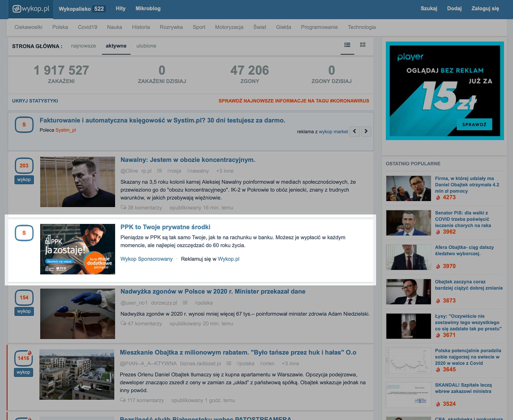
Task: Select the Ciekawostki category
Action: 28,27
